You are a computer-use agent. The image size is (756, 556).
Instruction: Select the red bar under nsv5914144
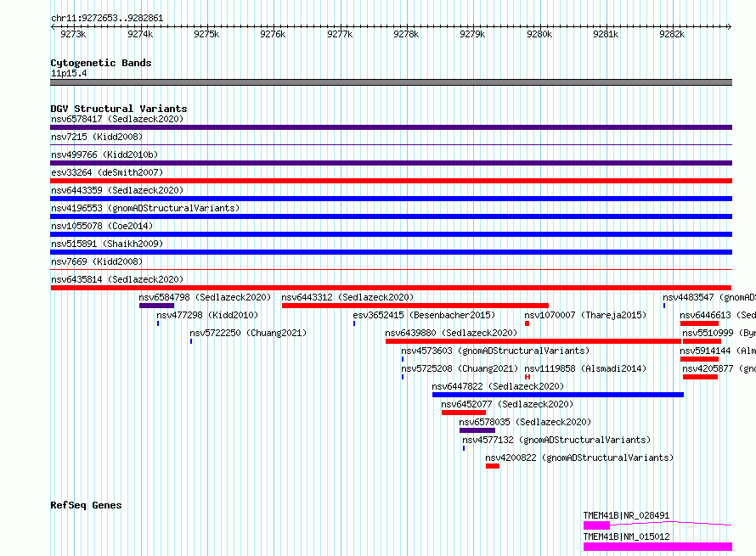[700, 359]
